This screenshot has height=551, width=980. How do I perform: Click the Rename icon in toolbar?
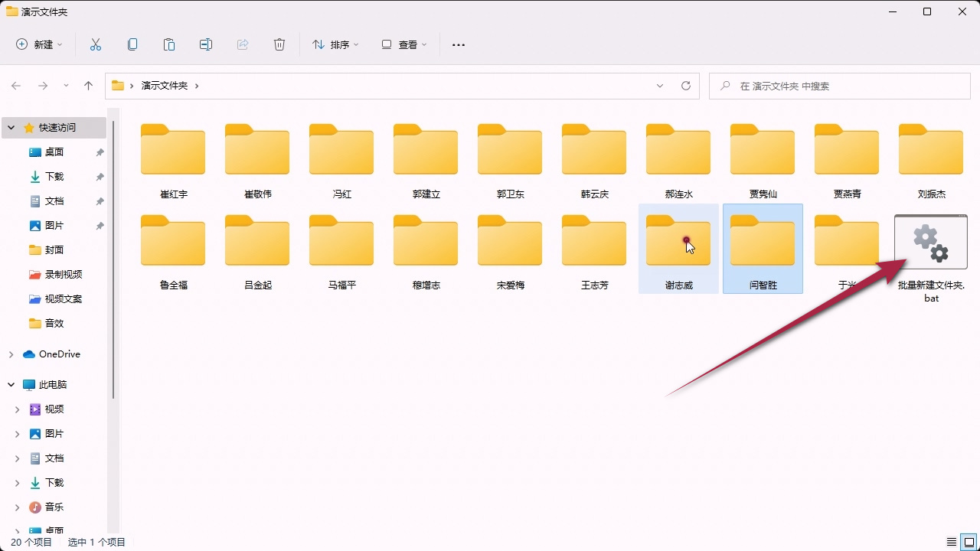pyautogui.click(x=206, y=44)
